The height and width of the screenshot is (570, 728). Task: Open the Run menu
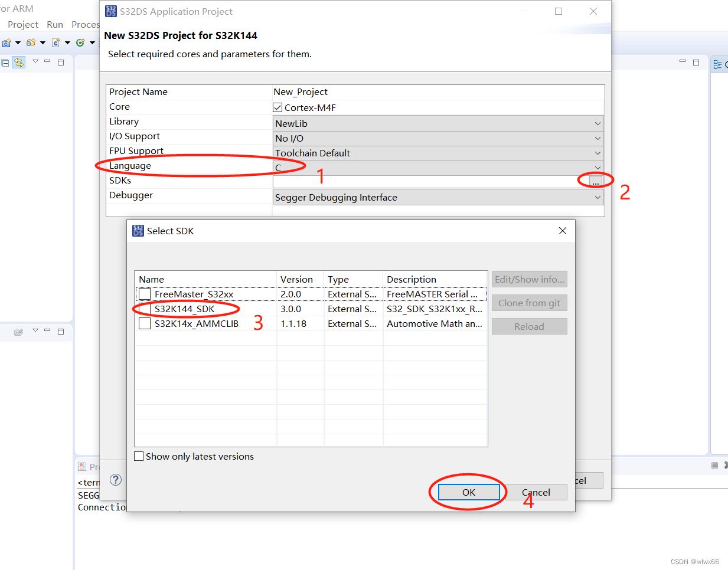click(55, 24)
